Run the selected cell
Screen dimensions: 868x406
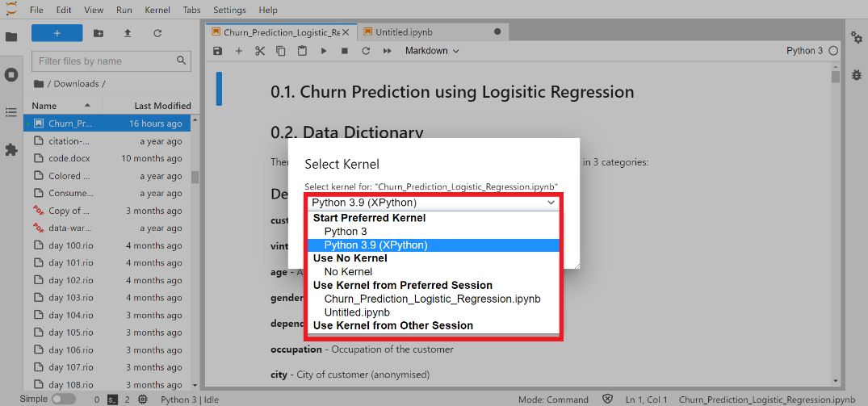coord(324,51)
